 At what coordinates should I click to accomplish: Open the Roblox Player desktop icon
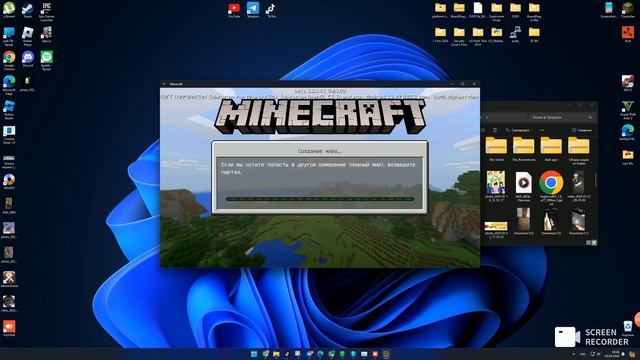click(x=27, y=35)
